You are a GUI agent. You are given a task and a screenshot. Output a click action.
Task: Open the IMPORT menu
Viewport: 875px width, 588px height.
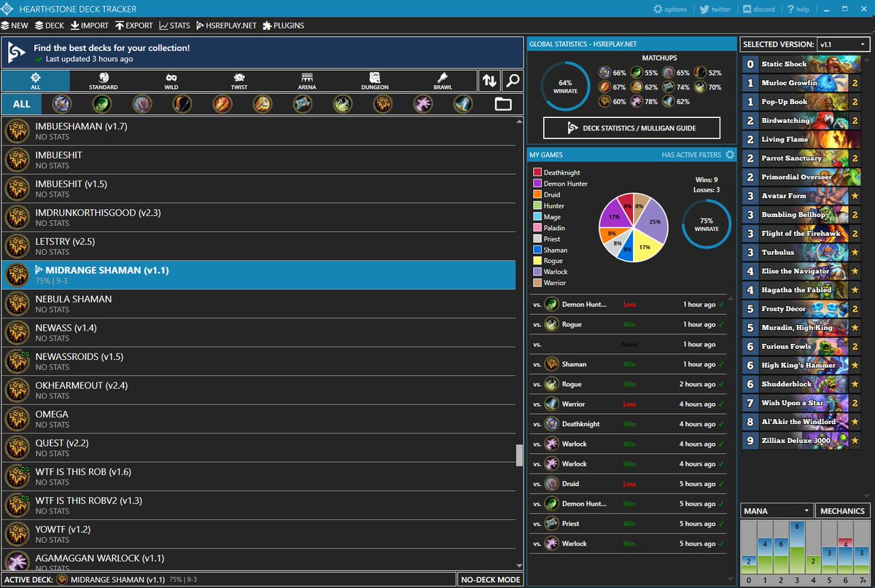coord(90,26)
